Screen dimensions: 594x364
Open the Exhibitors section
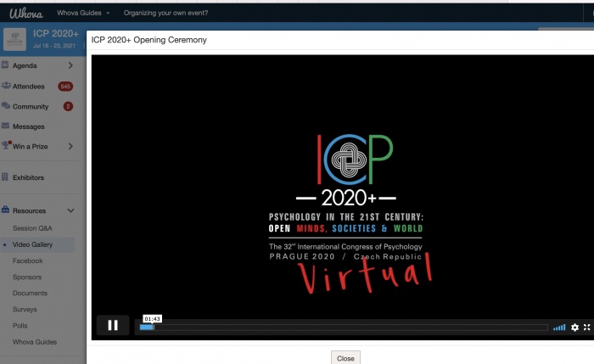click(x=28, y=177)
